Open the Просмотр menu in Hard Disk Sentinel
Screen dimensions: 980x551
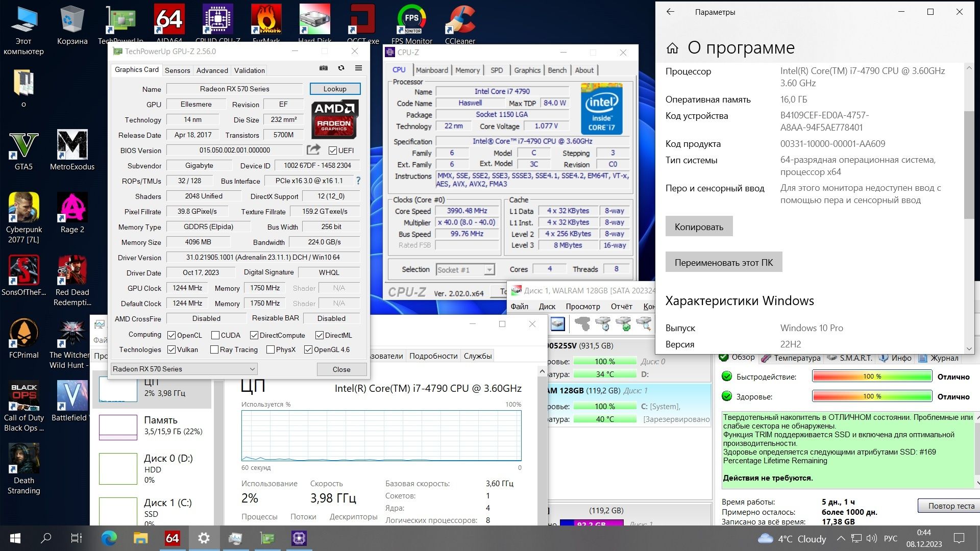(x=582, y=306)
